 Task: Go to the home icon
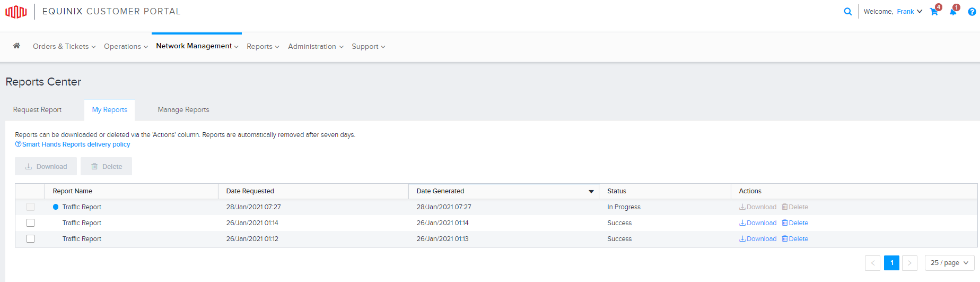pos(17,46)
